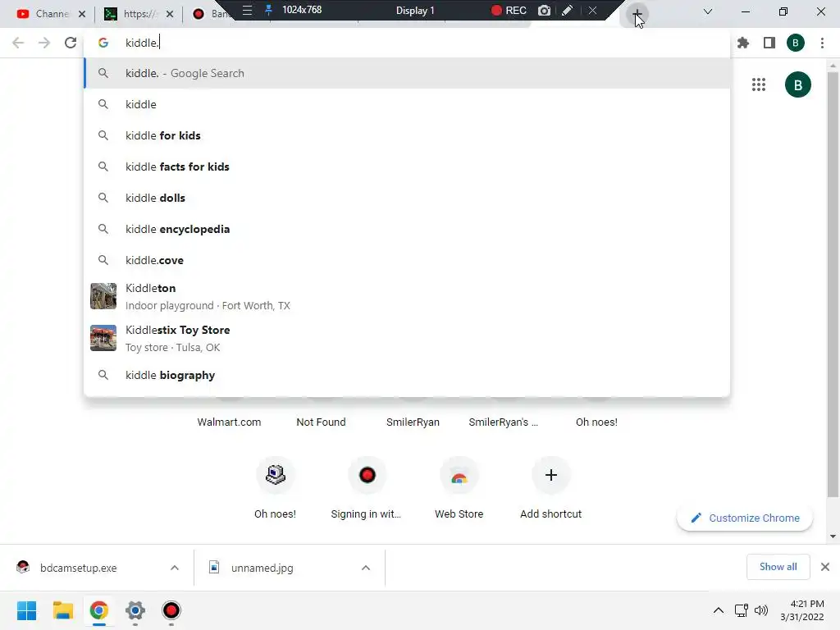Open new tab with plus button
The image size is (840, 630).
click(637, 14)
